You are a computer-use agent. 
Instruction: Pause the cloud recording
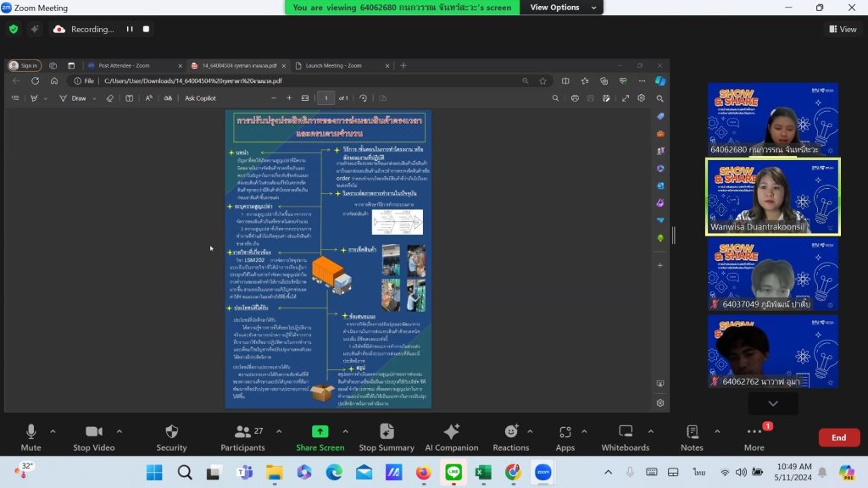[x=130, y=30]
